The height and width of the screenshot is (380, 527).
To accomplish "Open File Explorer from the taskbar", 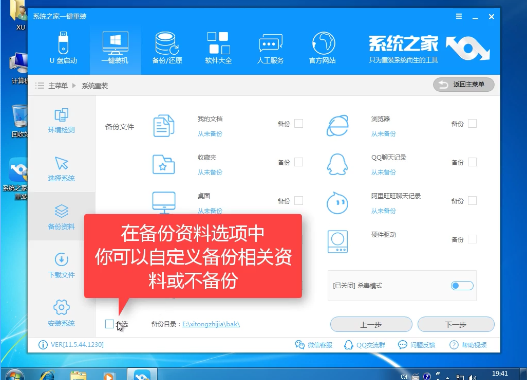I will click(78, 375).
